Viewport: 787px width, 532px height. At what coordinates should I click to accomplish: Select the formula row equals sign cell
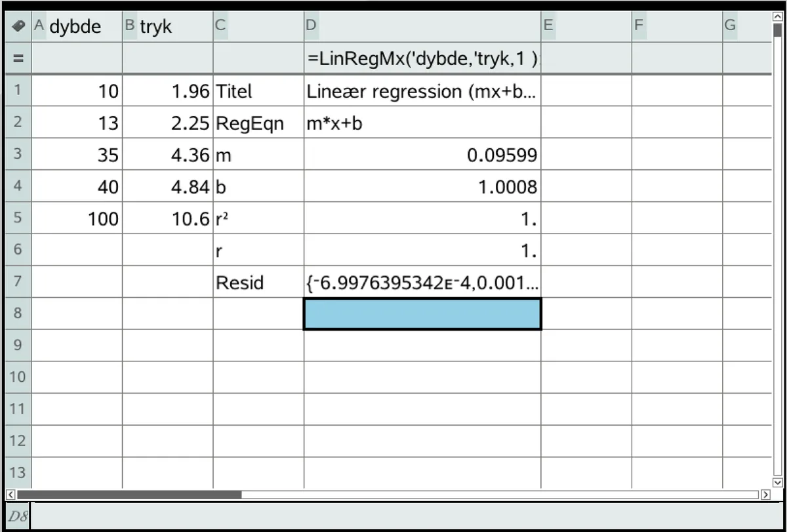(18, 58)
